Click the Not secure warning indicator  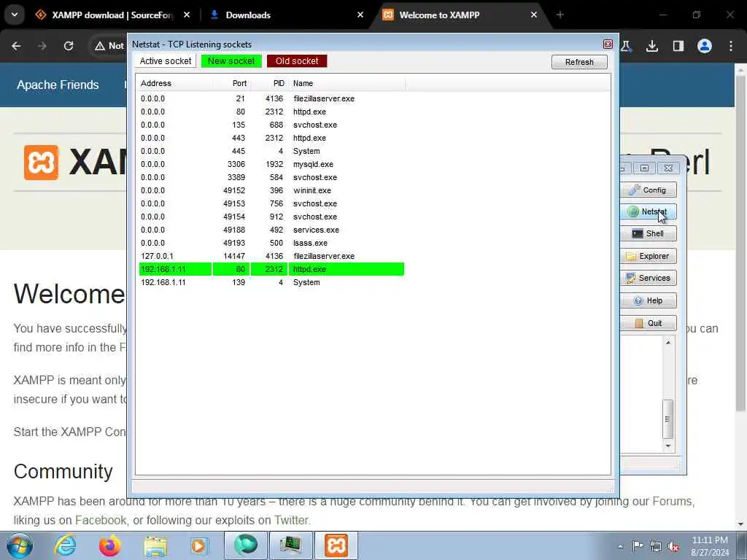pos(109,46)
